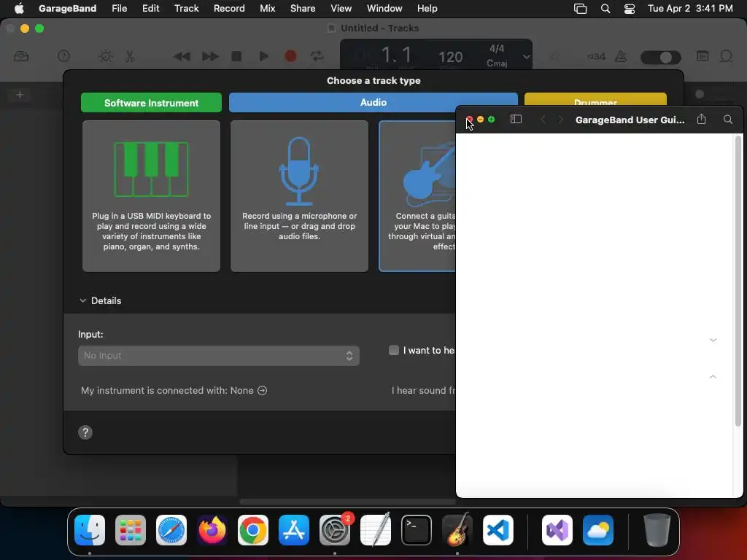This screenshot has width=747, height=560.
Task: Go back in the User Guide window
Action: (x=543, y=120)
